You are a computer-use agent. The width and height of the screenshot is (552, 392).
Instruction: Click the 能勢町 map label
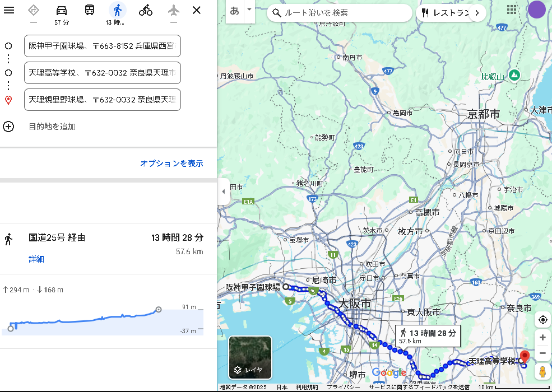click(324, 137)
